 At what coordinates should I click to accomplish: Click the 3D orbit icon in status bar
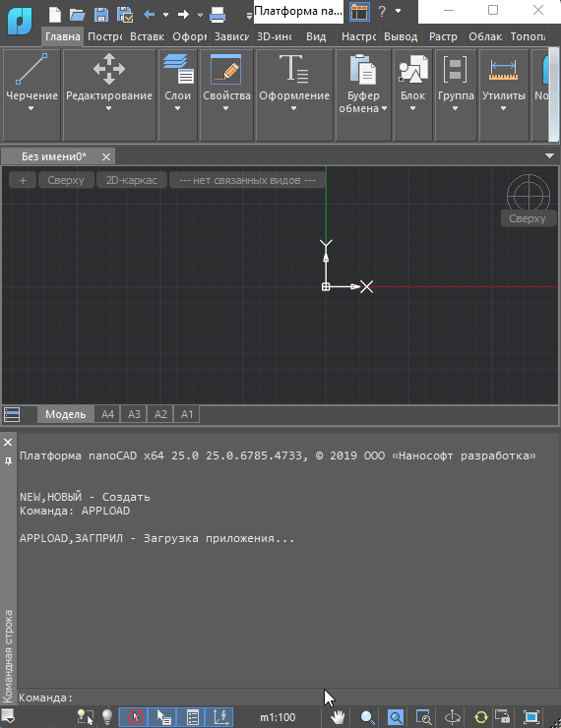click(x=453, y=717)
